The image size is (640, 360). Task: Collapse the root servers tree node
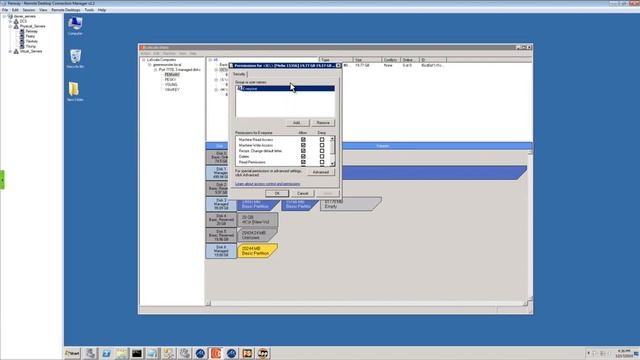(x=4, y=16)
